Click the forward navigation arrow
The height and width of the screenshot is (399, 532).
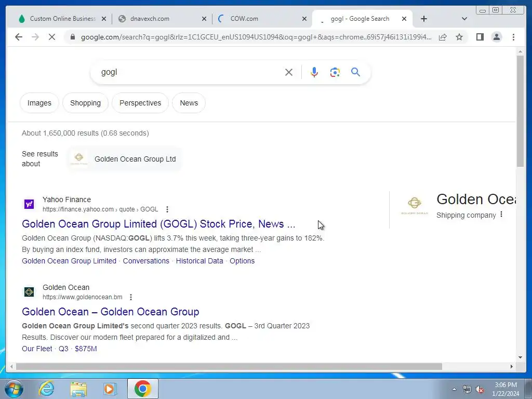(x=35, y=37)
